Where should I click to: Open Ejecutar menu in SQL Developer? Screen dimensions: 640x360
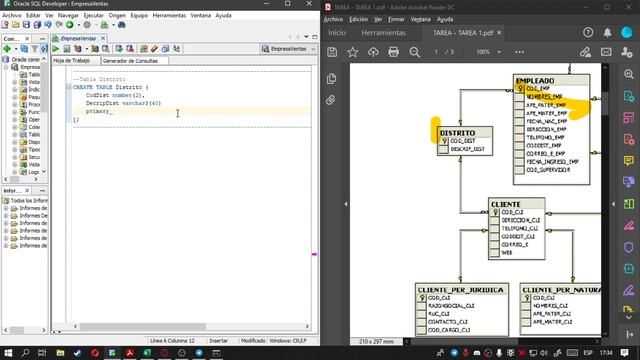93,15
